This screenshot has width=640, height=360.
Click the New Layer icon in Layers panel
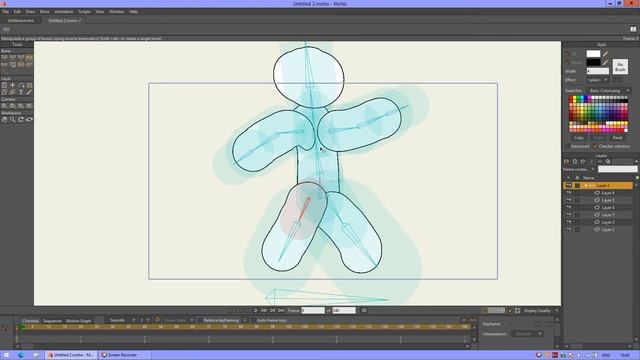point(567,162)
